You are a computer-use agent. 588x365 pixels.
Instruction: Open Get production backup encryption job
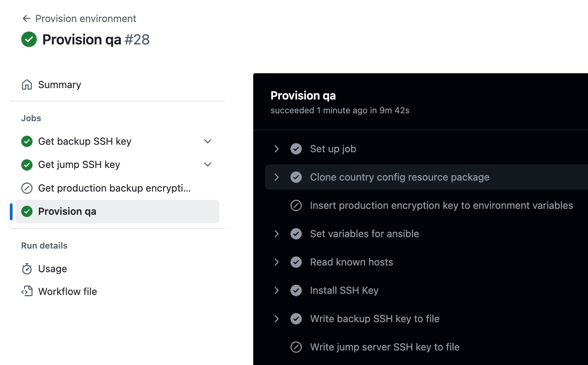pyautogui.click(x=114, y=188)
